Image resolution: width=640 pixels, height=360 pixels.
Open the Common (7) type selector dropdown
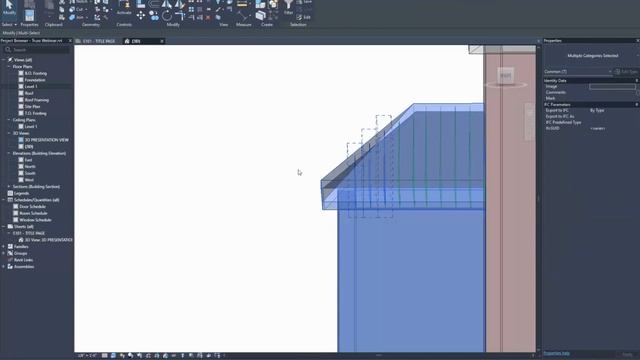click(578, 71)
